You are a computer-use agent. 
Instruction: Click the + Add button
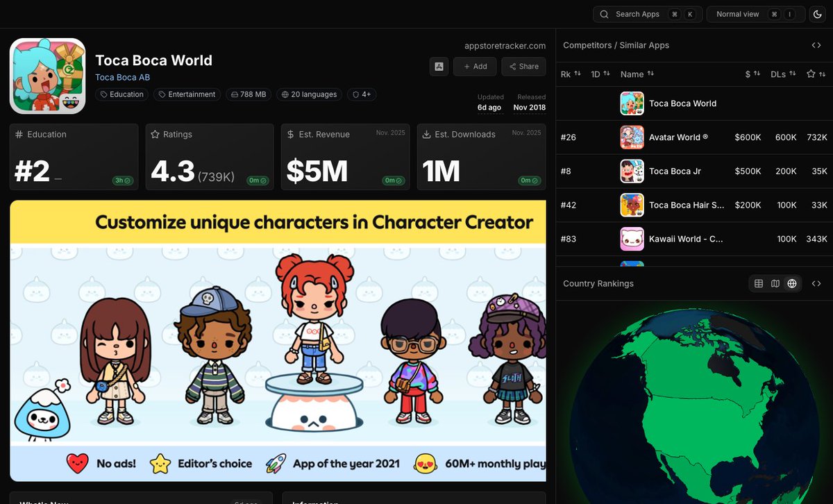pos(475,66)
